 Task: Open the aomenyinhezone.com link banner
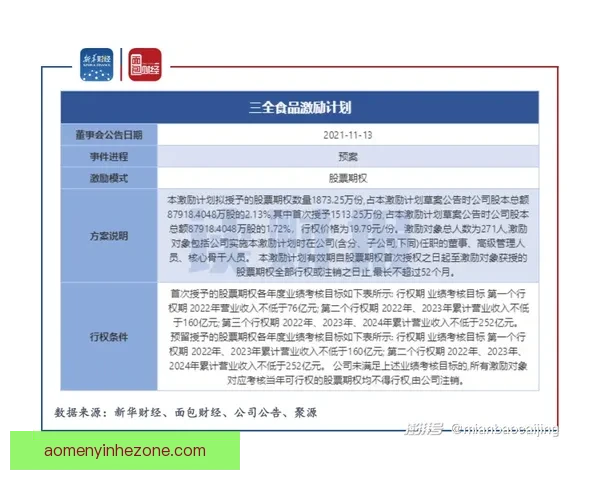coord(125,451)
